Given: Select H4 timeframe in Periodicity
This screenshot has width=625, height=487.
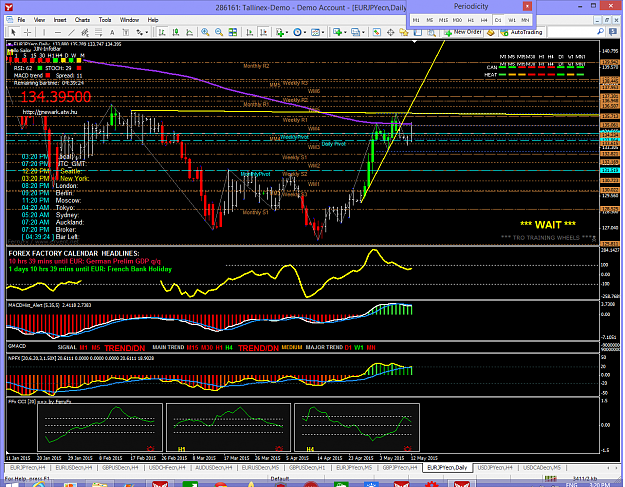Looking at the screenshot, I should (x=484, y=20).
